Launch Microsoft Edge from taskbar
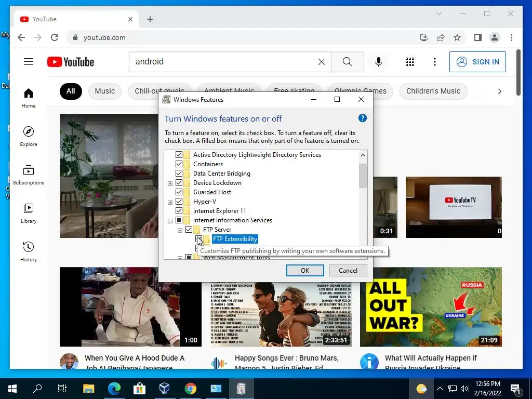 [x=114, y=389]
